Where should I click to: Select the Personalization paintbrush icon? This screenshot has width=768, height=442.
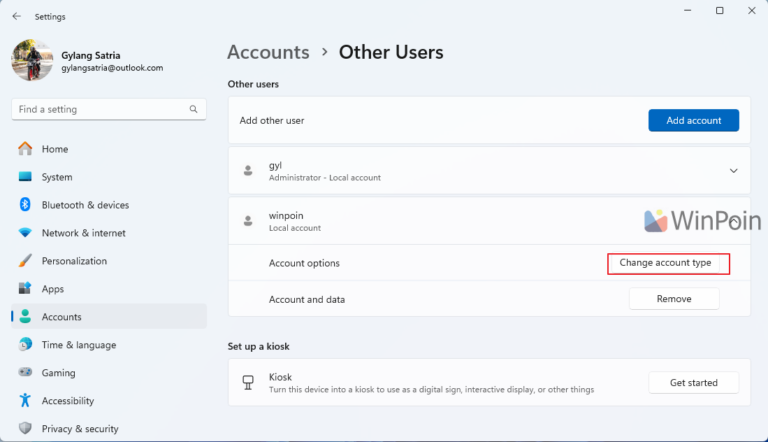point(25,261)
